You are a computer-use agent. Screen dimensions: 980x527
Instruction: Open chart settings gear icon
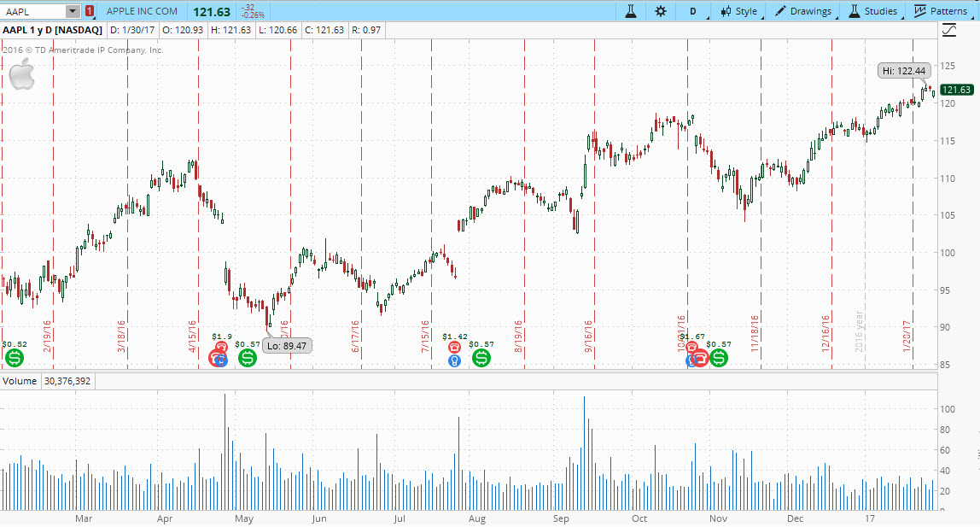click(661, 11)
